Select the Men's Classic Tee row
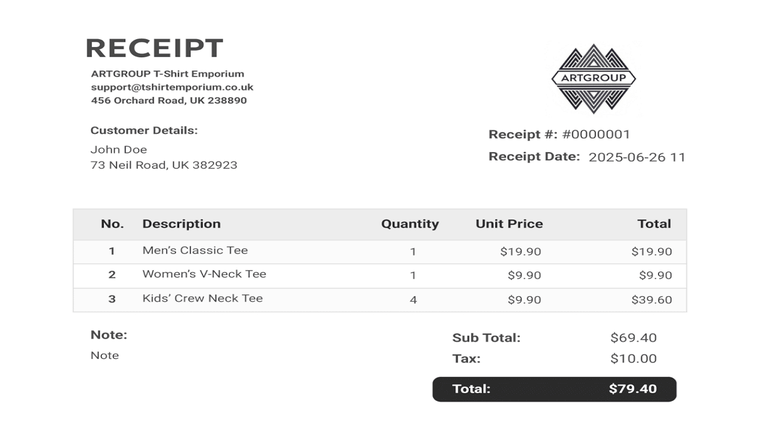Image resolution: width=760 pixels, height=427 pixels. pyautogui.click(x=195, y=250)
